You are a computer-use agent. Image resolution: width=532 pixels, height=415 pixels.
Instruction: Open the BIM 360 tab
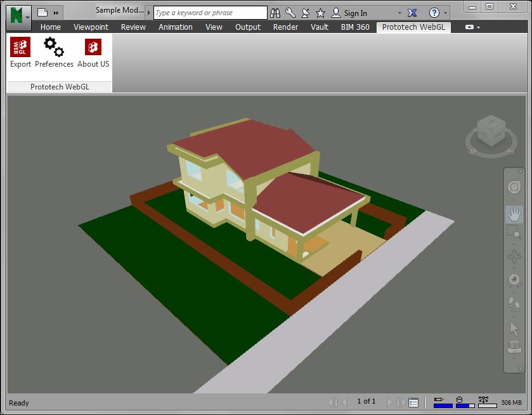pos(355,27)
